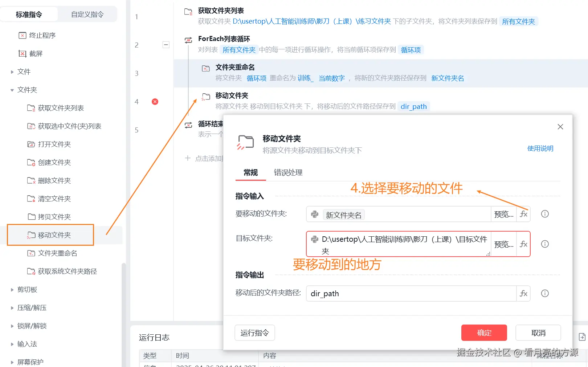Click the Python icon in 要移动的文件夹 field

315,215
